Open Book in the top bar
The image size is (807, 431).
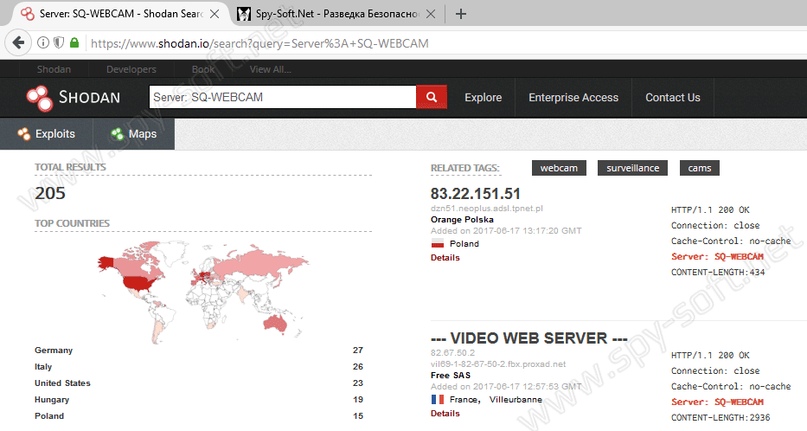(x=203, y=69)
